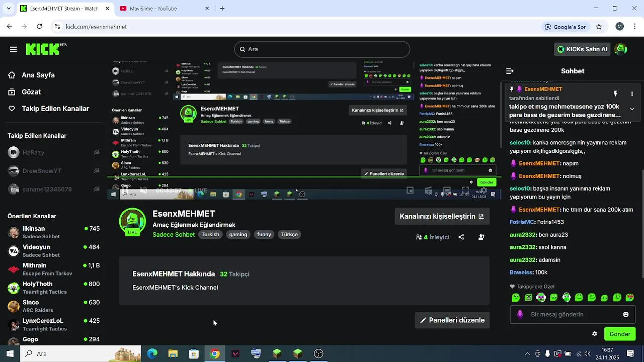Image resolution: width=644 pixels, height=362 pixels.
Task: Open stream player settings gear
Action: [x=484, y=191]
